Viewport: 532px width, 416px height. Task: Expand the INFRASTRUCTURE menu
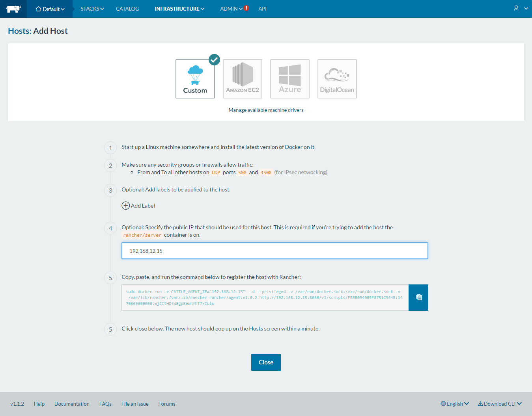[179, 9]
